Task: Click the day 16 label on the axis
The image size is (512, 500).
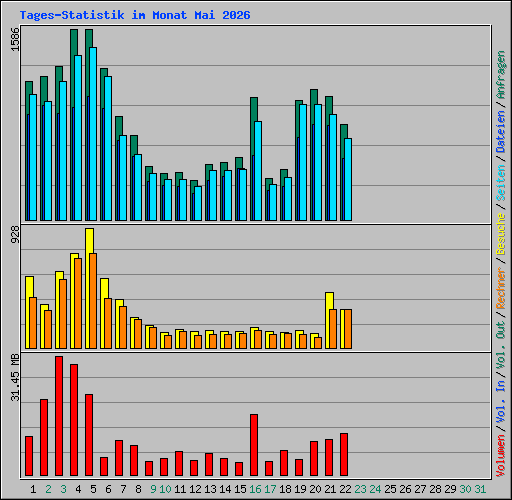Action: click(255, 489)
